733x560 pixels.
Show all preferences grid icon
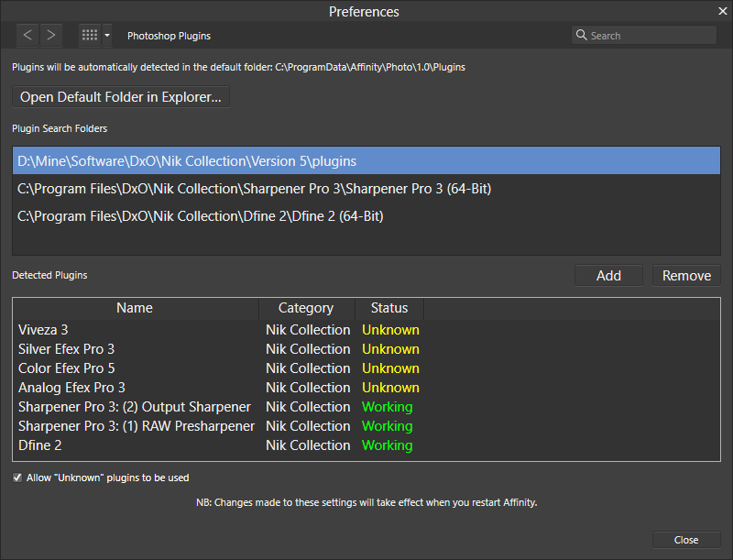click(x=89, y=36)
